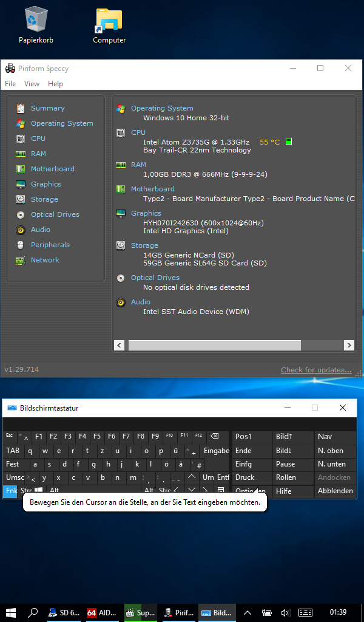Screen dimensions: 364x622
Task: Toggle the highlighted Fnk key
Action: click(x=10, y=491)
